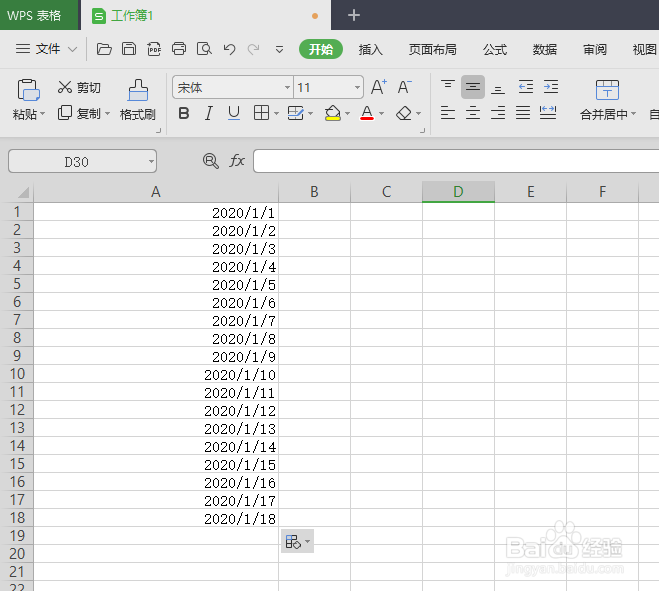Screen dimensions: 659x591
Task: Expand the borders options arrow
Action: (276, 113)
